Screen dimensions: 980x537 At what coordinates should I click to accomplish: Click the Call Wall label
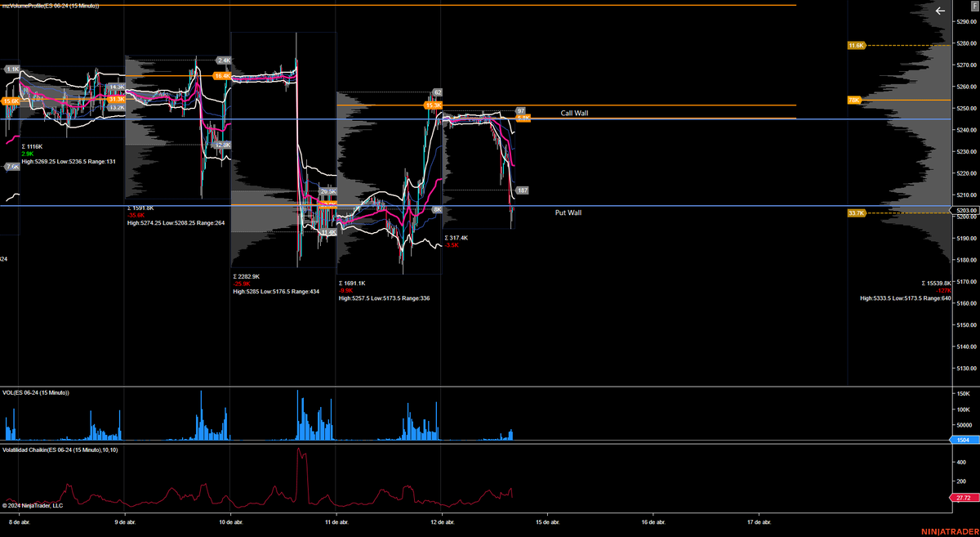(x=574, y=114)
